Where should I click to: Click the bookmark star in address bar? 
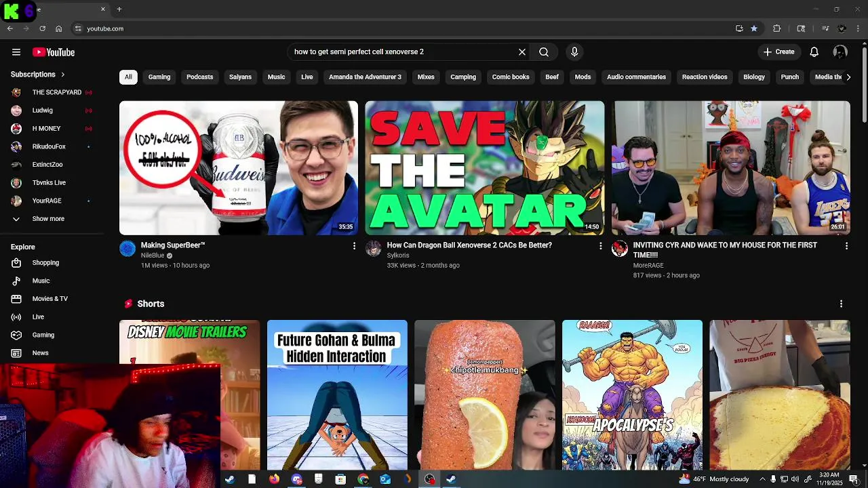tap(754, 28)
